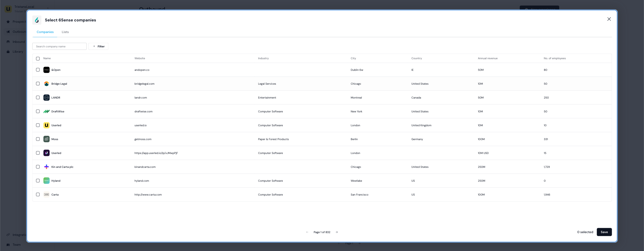Switch to the Companies tab
This screenshot has height=251, width=644.
click(x=45, y=32)
